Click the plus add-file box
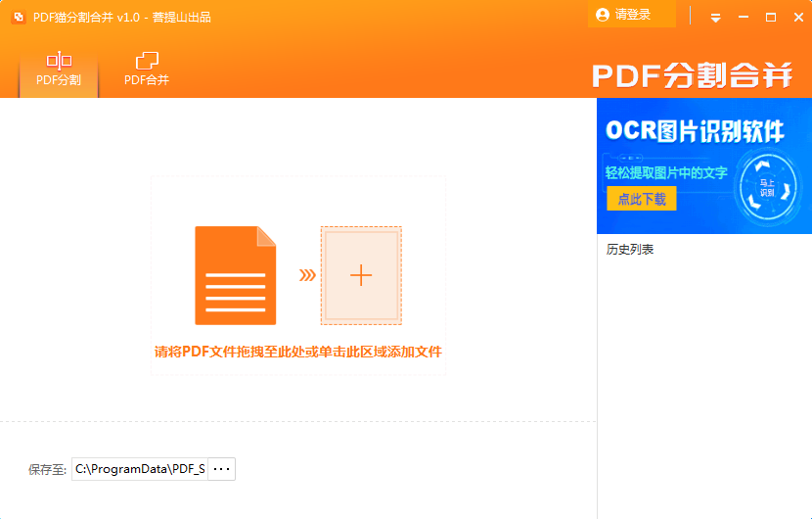This screenshot has width=812, height=519. point(361,275)
